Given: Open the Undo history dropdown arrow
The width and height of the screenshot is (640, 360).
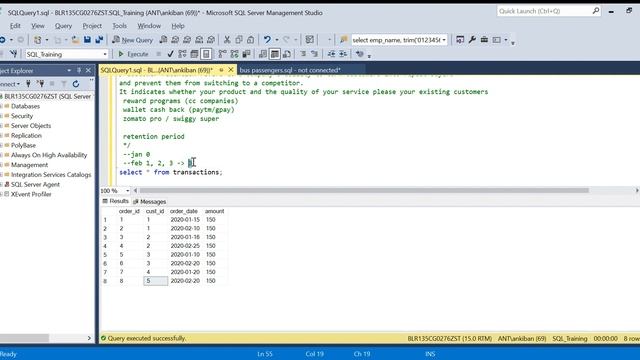Looking at the screenshot, I should pyautogui.click(x=277, y=40).
